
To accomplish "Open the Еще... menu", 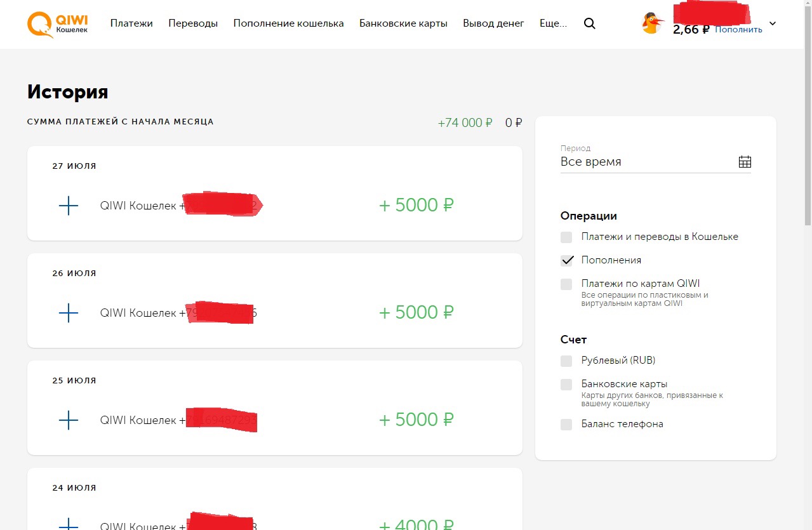I will coord(553,23).
